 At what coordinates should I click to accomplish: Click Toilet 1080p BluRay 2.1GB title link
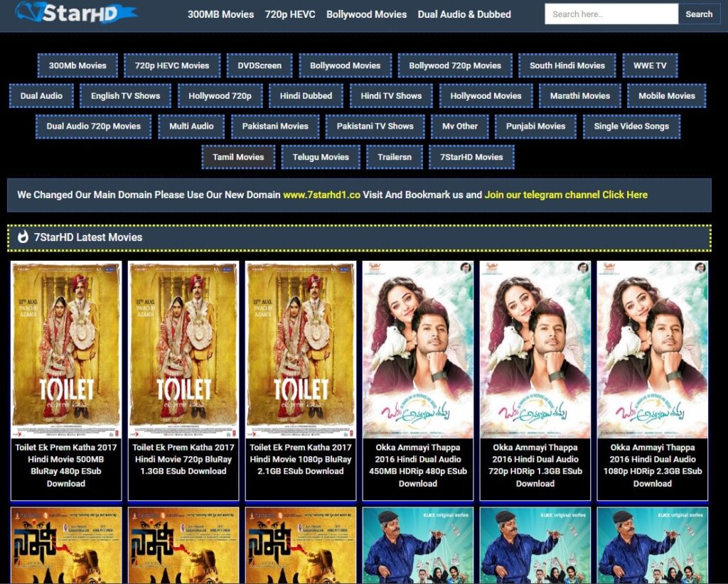coord(301,459)
